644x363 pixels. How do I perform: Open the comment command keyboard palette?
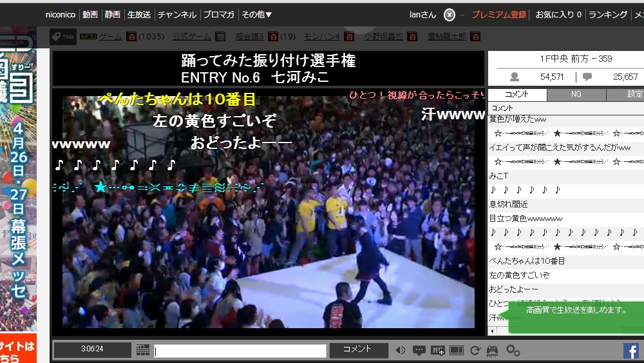(143, 350)
